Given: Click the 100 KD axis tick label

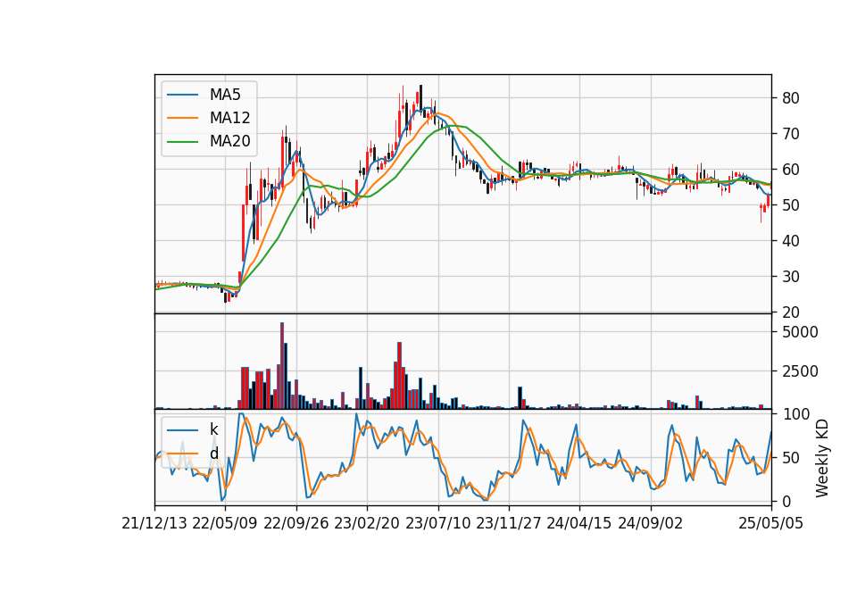Looking at the screenshot, I should pyautogui.click(x=795, y=414).
